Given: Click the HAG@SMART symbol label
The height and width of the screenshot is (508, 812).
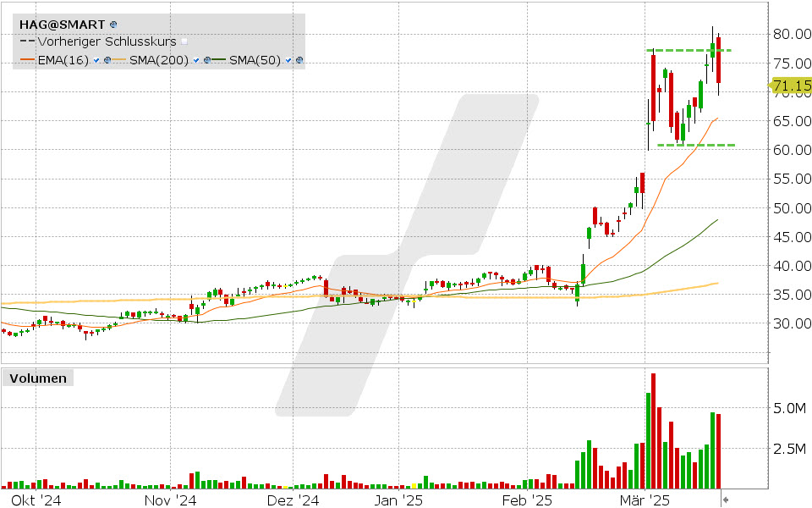Looking at the screenshot, I should coord(62,25).
